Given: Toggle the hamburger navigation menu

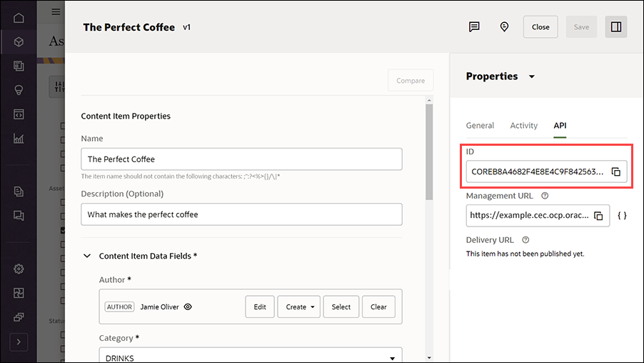Looking at the screenshot, I should pyautogui.click(x=56, y=11).
